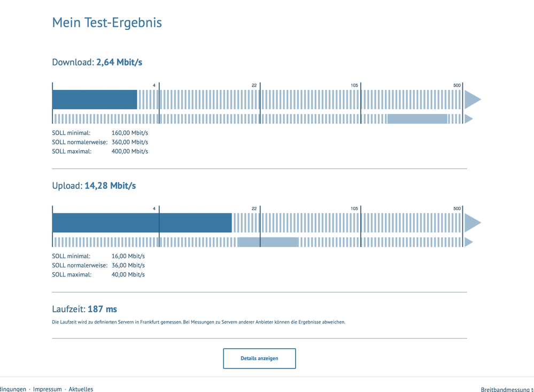
Task: Click the small arrow under the Download bar
Action: point(469,119)
